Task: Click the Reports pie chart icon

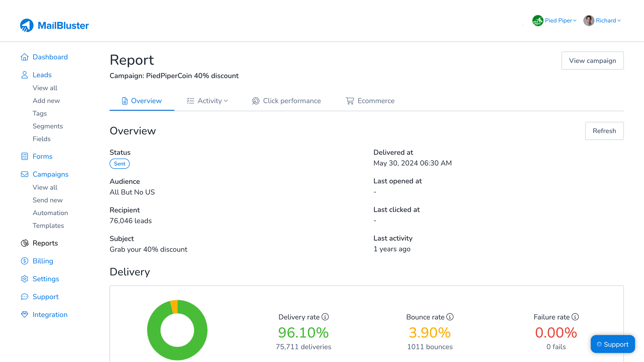Action: point(24,243)
